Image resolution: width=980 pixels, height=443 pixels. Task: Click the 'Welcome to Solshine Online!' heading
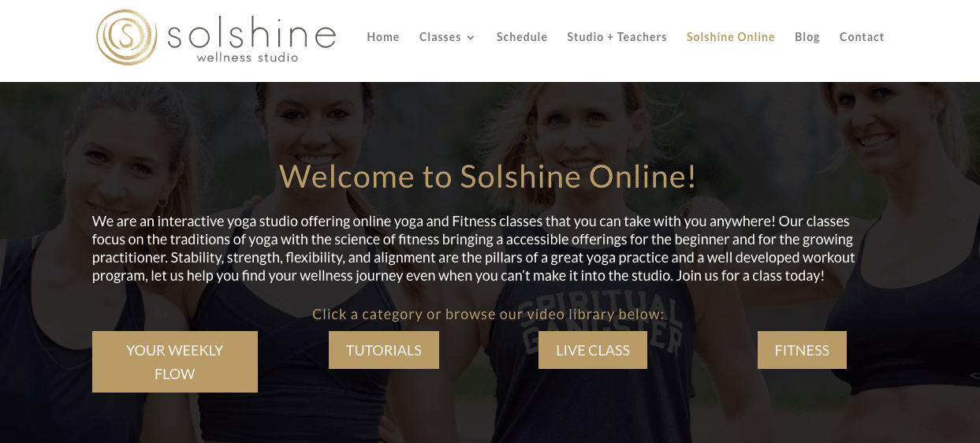click(x=488, y=176)
